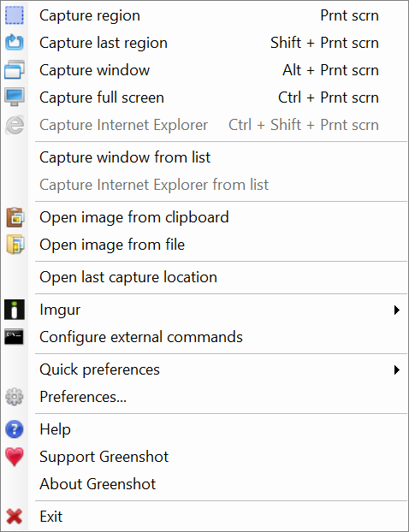Click the black Imgur logo icon
The height and width of the screenshot is (532, 409).
(x=15, y=310)
